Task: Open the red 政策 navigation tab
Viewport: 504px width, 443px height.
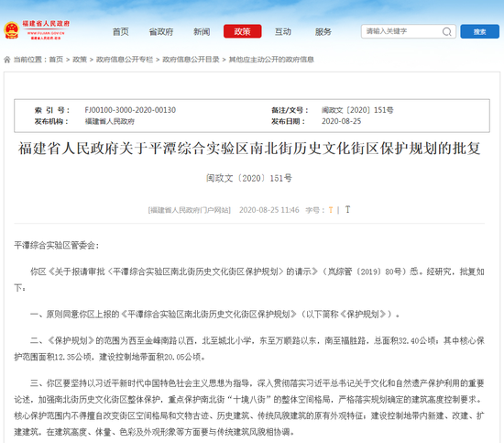Action: 242,31
